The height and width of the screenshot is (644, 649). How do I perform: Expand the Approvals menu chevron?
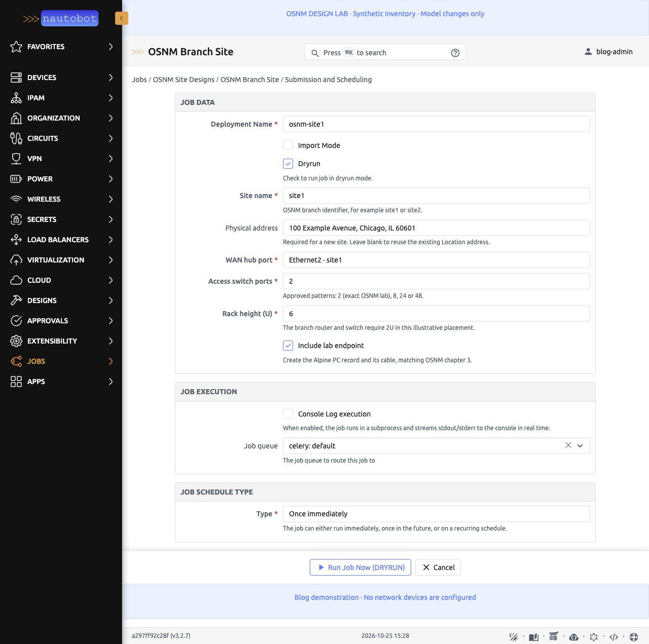[x=111, y=321]
